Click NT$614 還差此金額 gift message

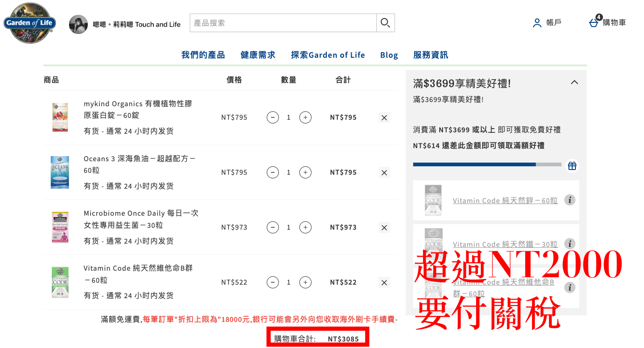479,146
